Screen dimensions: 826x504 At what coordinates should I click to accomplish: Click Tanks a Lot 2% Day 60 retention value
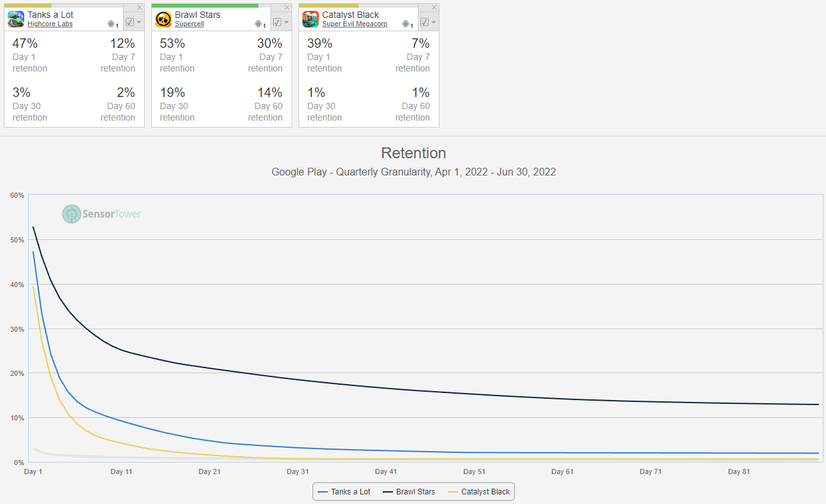tap(126, 93)
